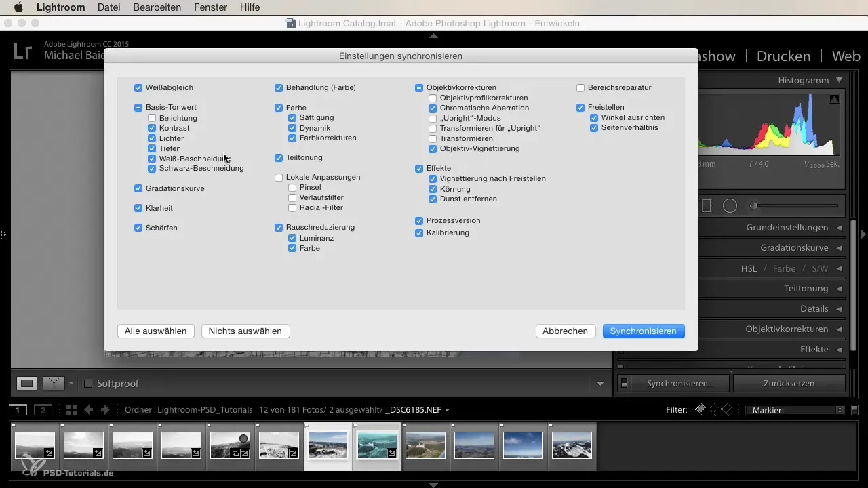Select the Graduated filter tool

coord(706,205)
